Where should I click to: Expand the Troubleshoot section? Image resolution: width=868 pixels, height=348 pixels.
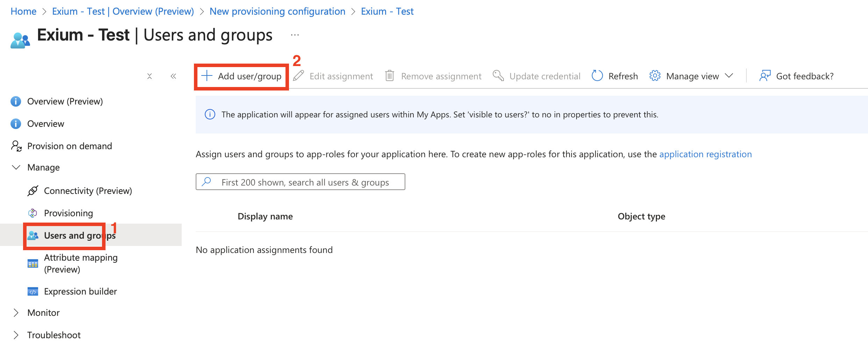tap(16, 335)
